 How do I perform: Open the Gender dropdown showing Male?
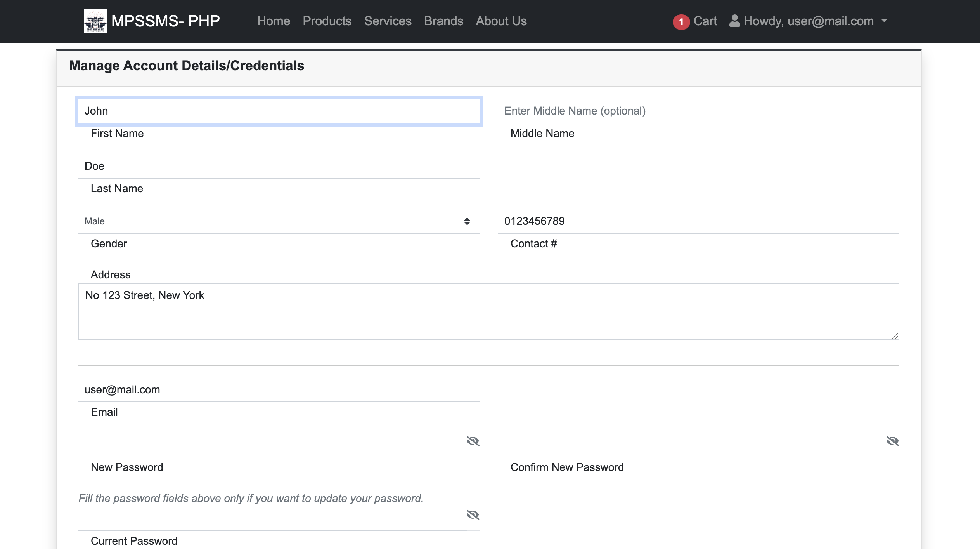[279, 221]
